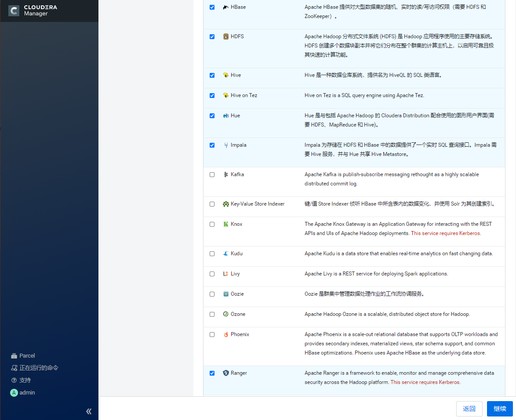Uncheck the Impala checkbox

tap(212, 145)
